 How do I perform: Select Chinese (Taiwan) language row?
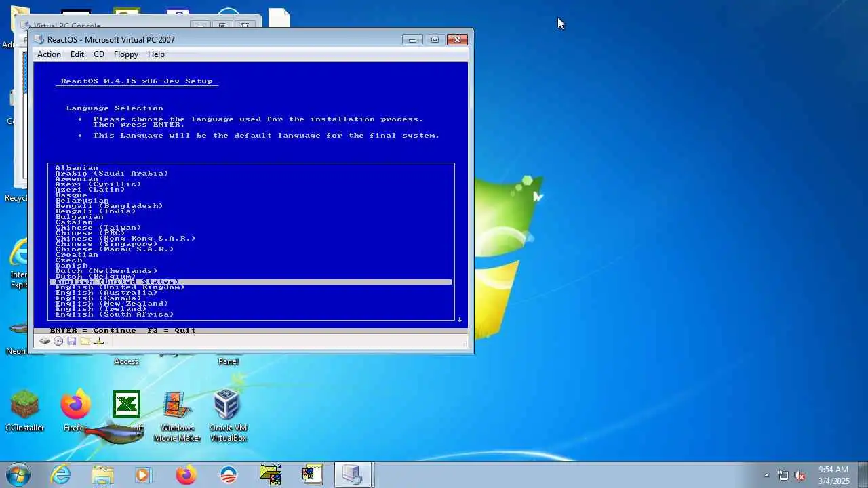[98, 228]
